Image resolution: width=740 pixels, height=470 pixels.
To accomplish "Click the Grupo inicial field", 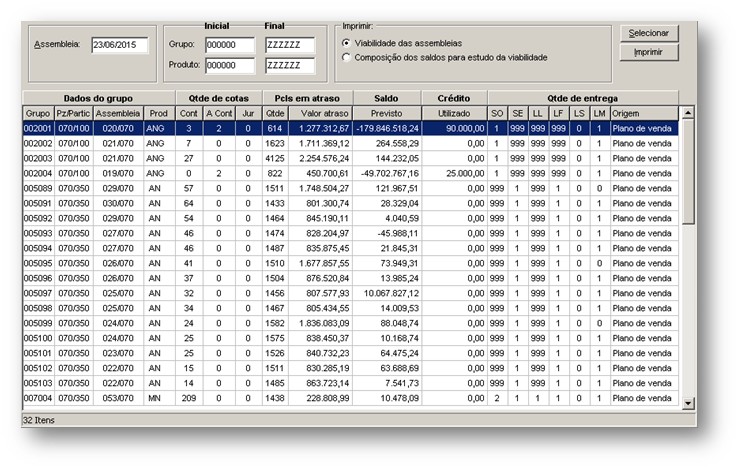I will point(230,45).
